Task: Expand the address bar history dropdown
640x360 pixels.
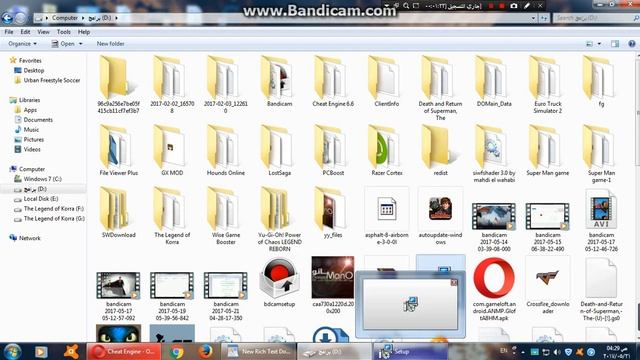Action: (x=533, y=18)
